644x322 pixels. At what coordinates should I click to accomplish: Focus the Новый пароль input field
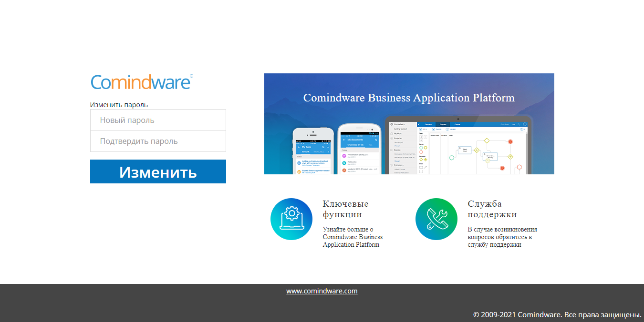click(x=158, y=120)
